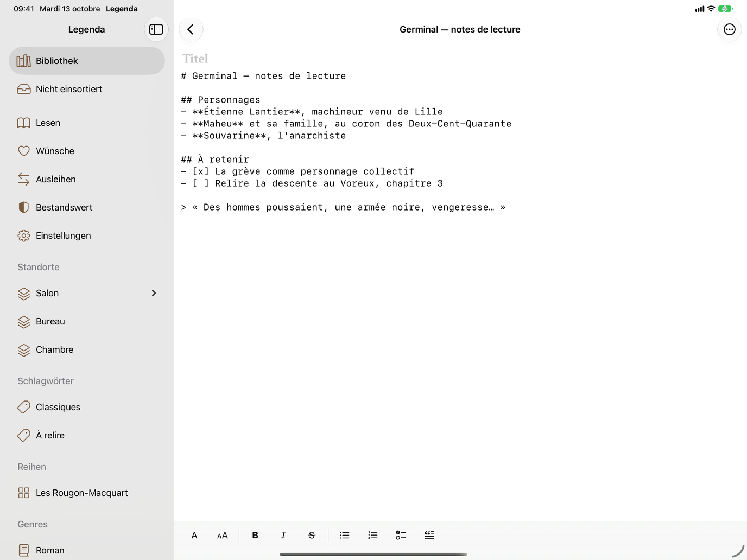Click the empty box before 'Relire la descente'

click(201, 183)
